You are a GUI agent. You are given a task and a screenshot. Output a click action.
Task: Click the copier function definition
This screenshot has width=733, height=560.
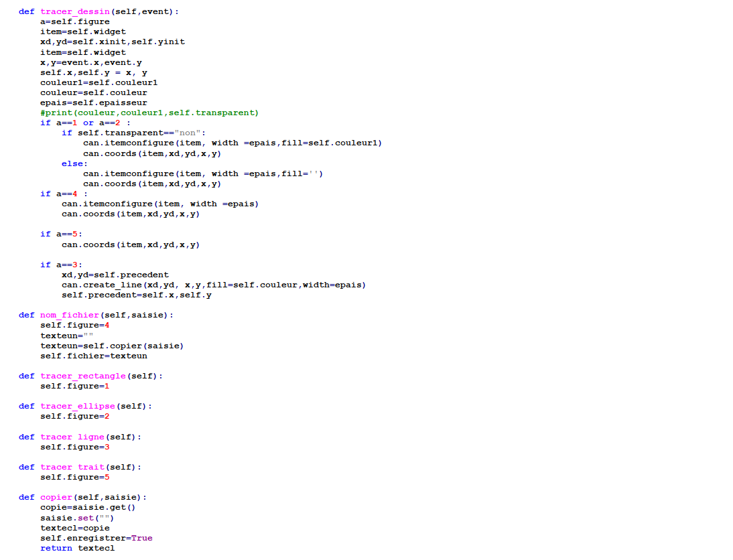pyautogui.click(x=56, y=497)
